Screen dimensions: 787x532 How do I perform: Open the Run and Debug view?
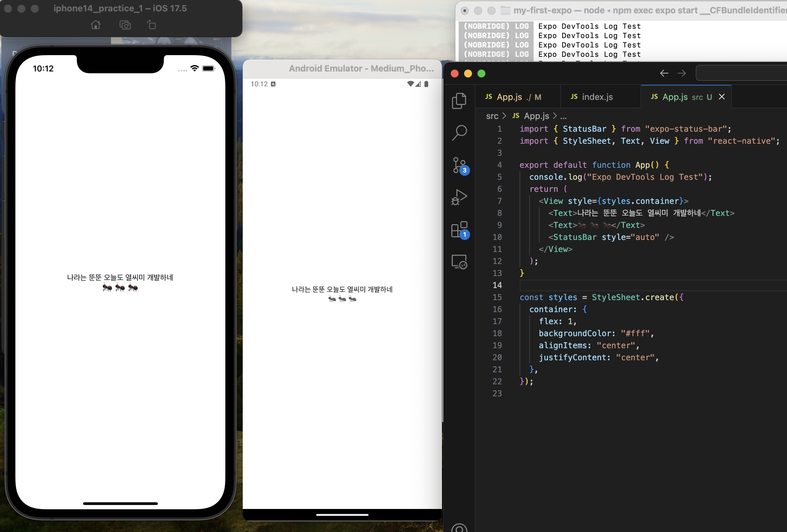(459, 197)
